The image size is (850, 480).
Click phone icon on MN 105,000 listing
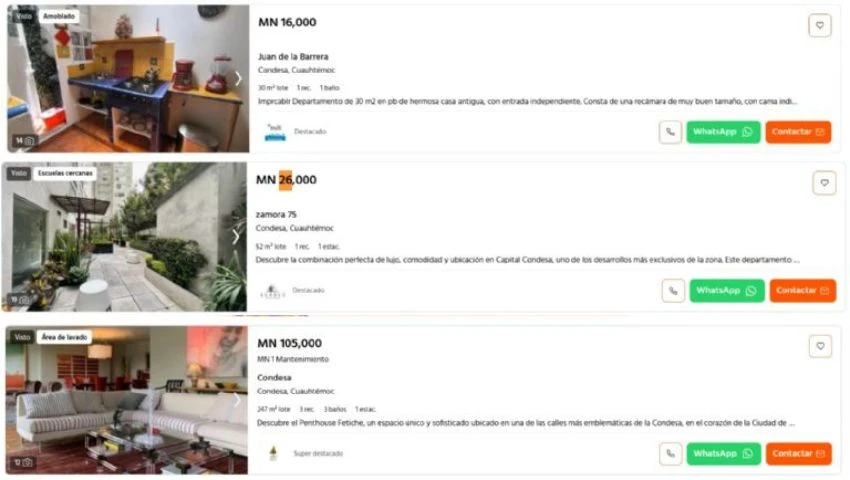point(671,454)
